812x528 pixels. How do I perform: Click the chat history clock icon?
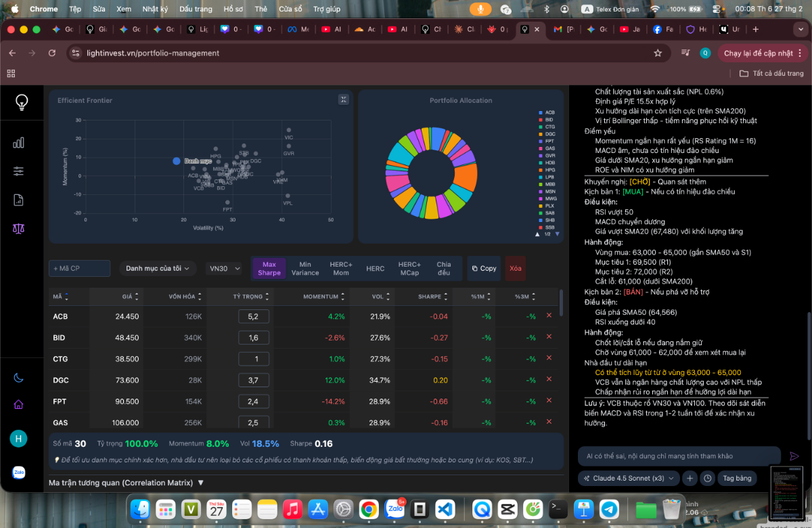point(707,478)
